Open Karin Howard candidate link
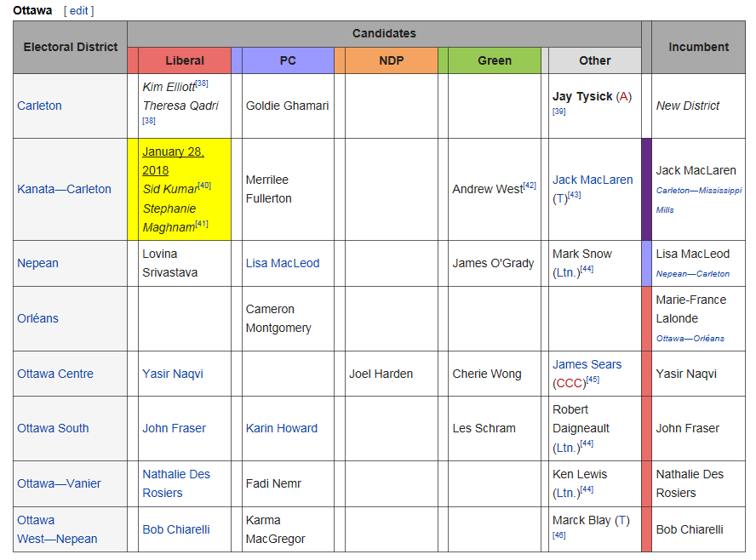The image size is (756, 560). (x=281, y=428)
